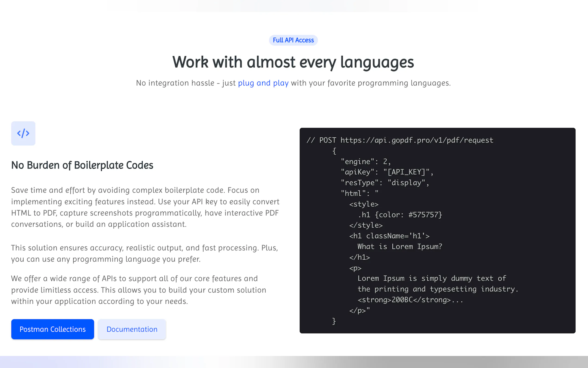The image size is (588, 368).
Task: Click the "engine": 2 code line
Action: click(365, 162)
